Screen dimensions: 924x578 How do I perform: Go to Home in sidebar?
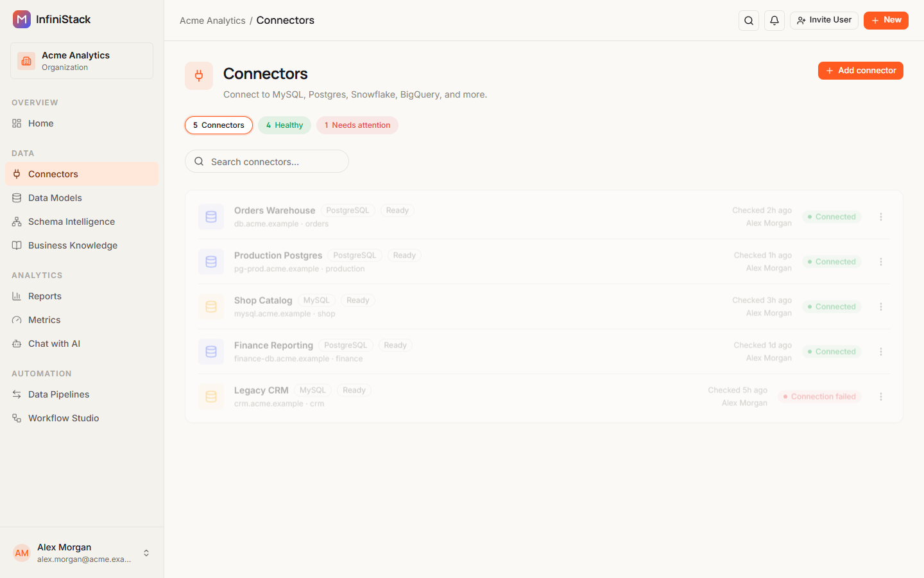pyautogui.click(x=81, y=123)
